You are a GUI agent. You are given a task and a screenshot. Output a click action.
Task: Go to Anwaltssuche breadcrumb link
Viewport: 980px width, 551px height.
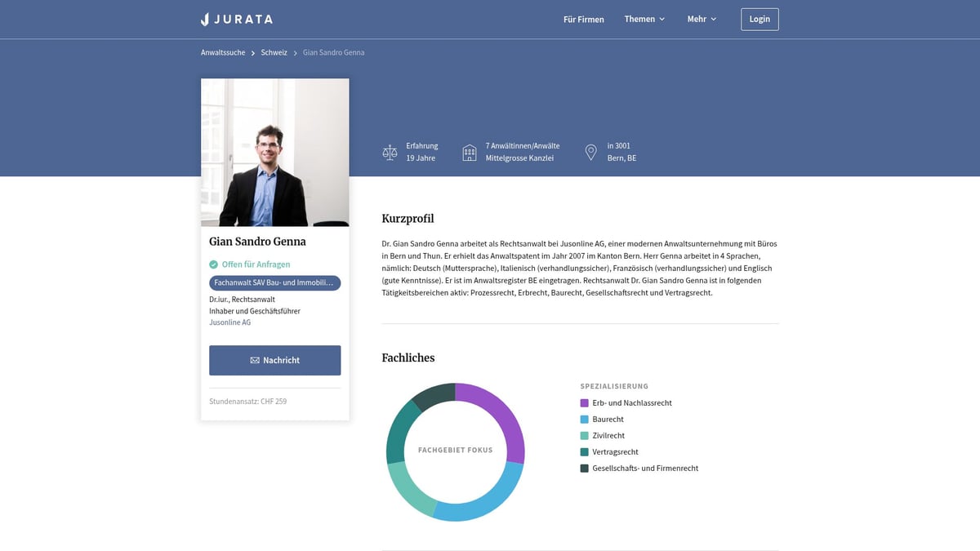click(223, 52)
